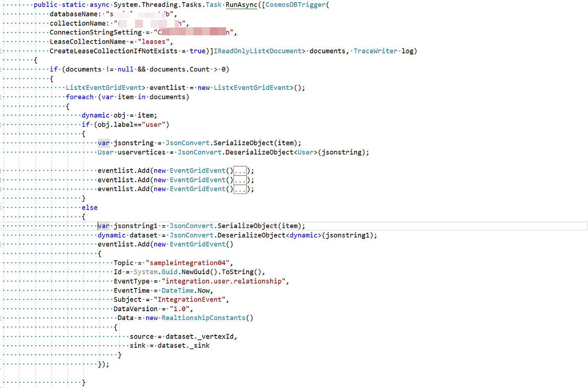Viewport: 588px width, 388px height.
Task: Select the "leases" string literal
Action: pyautogui.click(x=154, y=41)
